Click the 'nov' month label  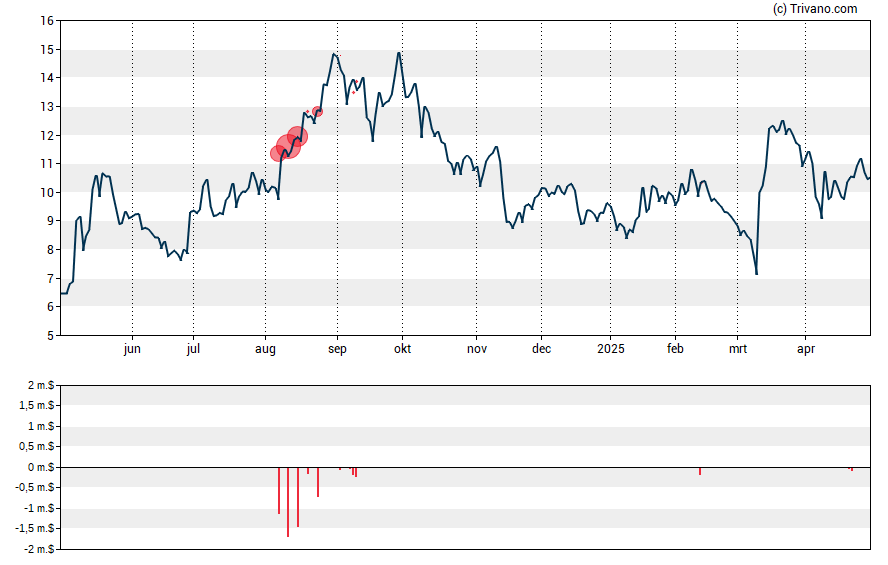pos(477,349)
